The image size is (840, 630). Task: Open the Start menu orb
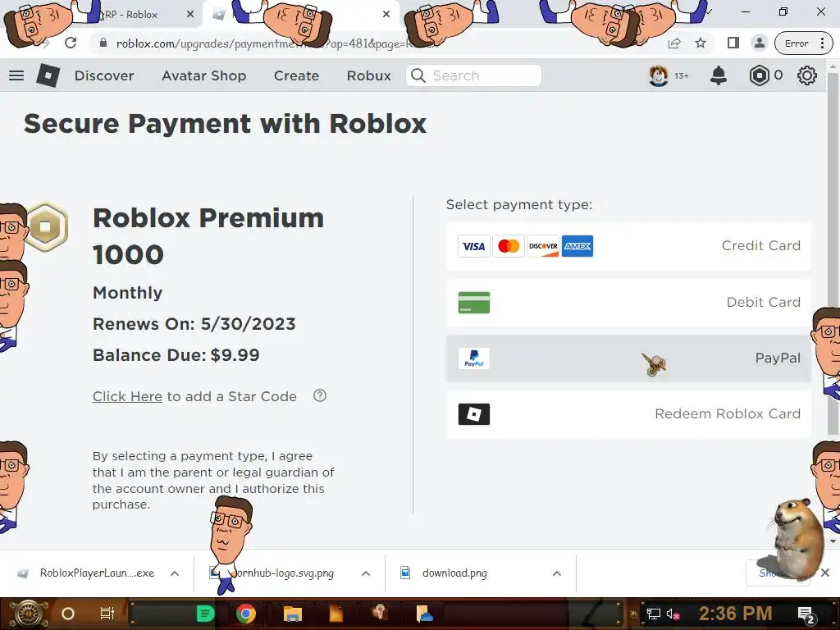[x=28, y=614]
